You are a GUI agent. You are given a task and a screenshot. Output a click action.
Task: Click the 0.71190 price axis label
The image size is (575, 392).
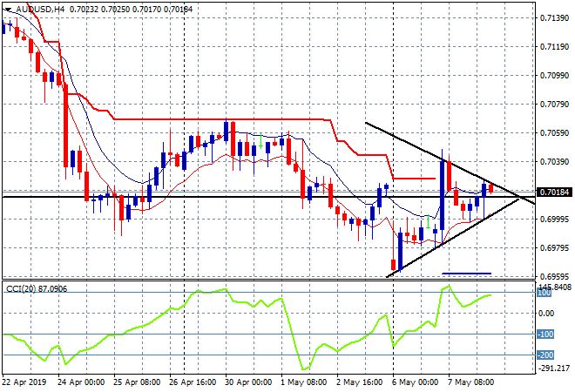click(x=554, y=46)
